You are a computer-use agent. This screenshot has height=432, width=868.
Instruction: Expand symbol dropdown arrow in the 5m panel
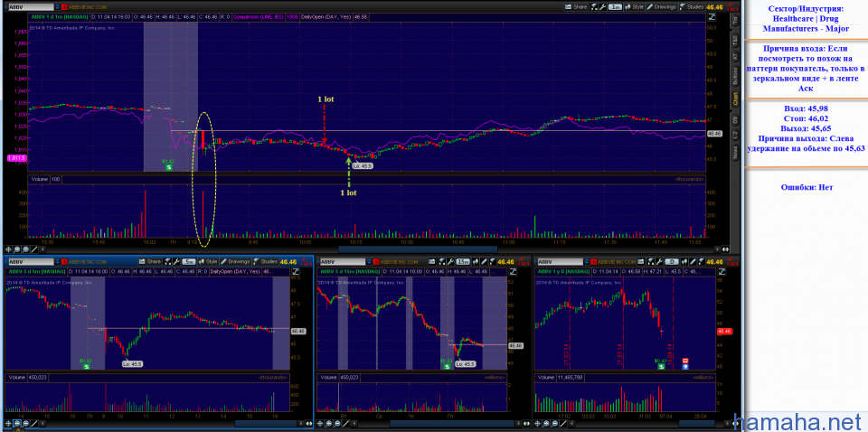57,261
